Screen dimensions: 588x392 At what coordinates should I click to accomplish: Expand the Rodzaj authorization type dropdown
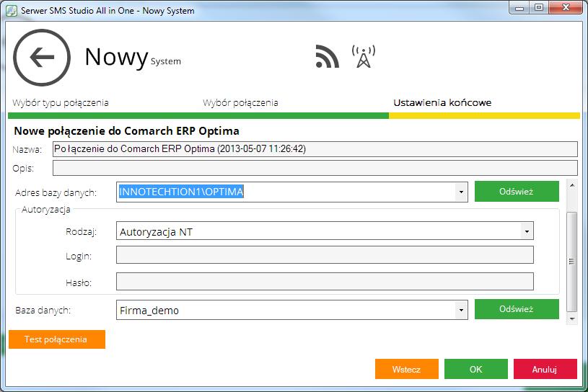(527, 231)
